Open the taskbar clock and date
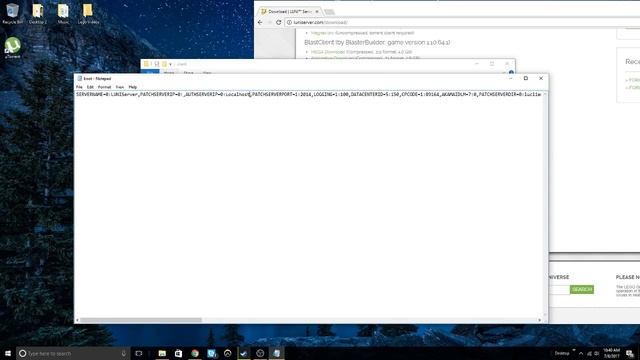 tap(611, 353)
